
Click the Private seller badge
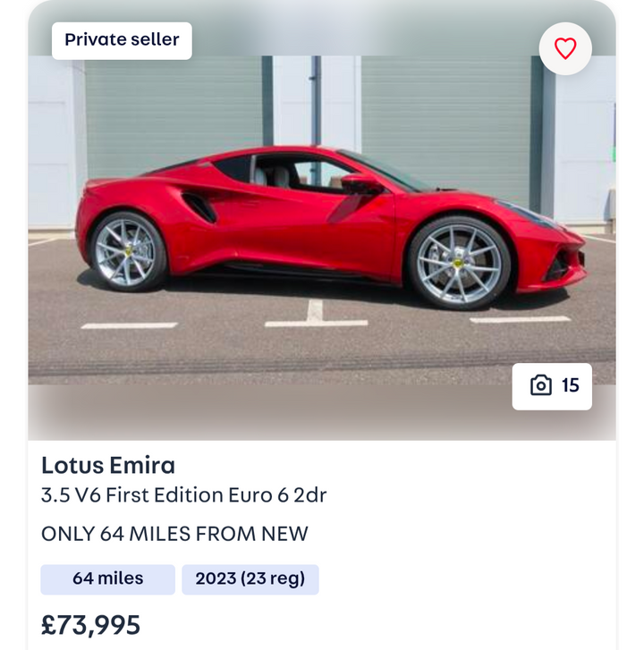pos(122,40)
